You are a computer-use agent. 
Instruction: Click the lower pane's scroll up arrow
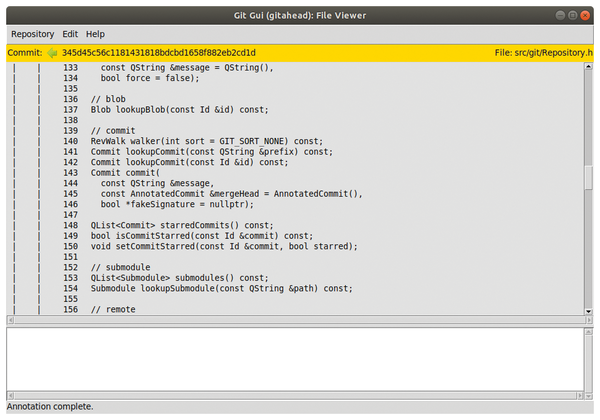click(589, 332)
